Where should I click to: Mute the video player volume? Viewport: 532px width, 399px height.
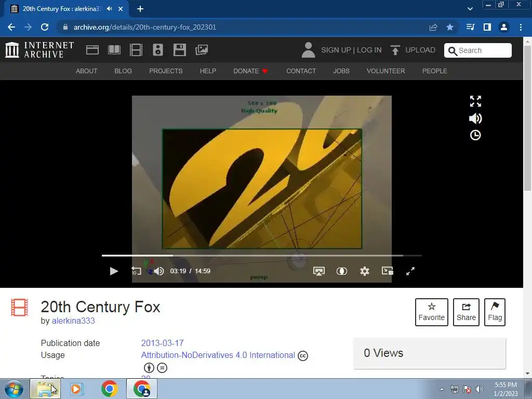coord(159,271)
